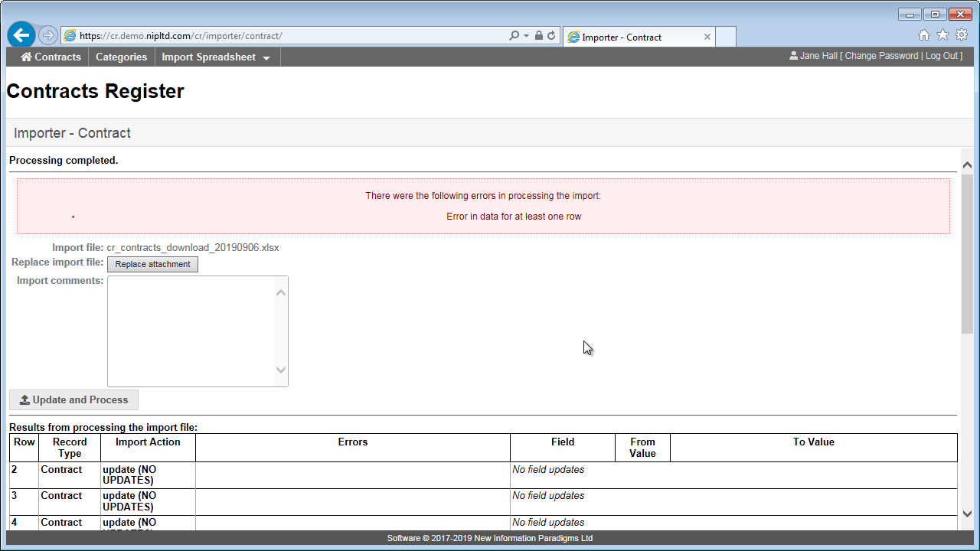Click inside the Import comments text area
This screenshot has height=551, width=980.
point(191,331)
